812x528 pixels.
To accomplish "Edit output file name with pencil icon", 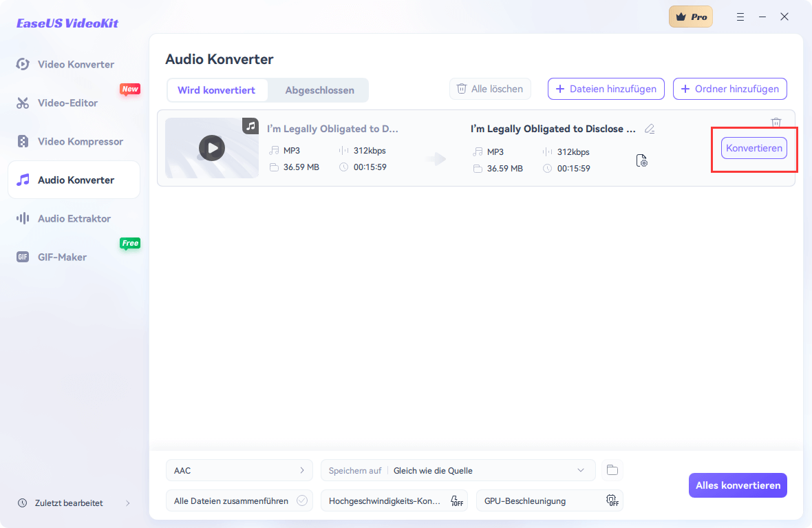I will (x=650, y=129).
